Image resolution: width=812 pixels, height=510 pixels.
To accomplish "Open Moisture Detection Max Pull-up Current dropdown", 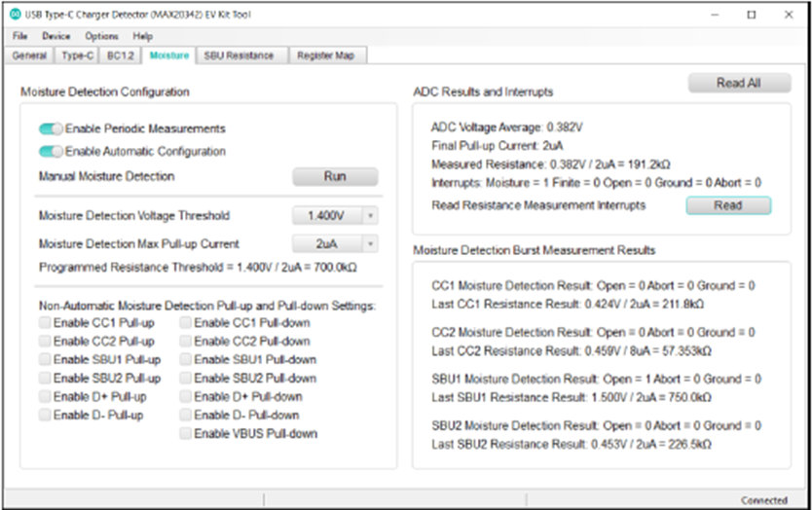I will point(335,243).
